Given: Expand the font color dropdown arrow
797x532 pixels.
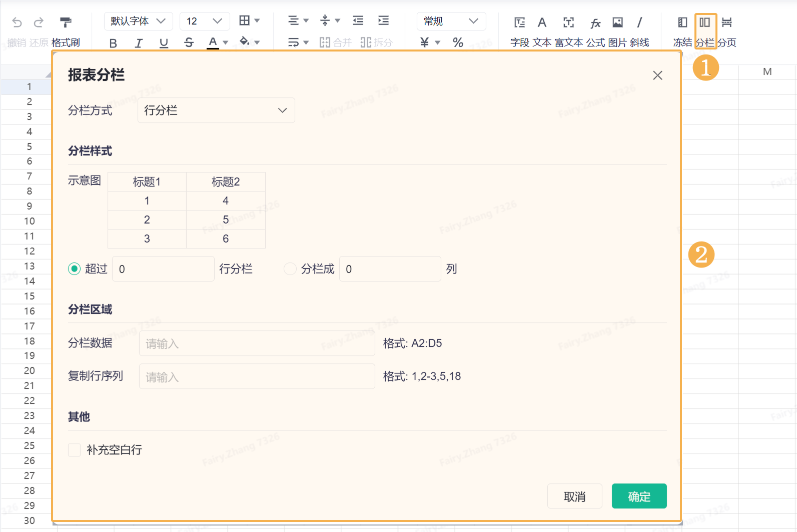Looking at the screenshot, I should tap(226, 42).
